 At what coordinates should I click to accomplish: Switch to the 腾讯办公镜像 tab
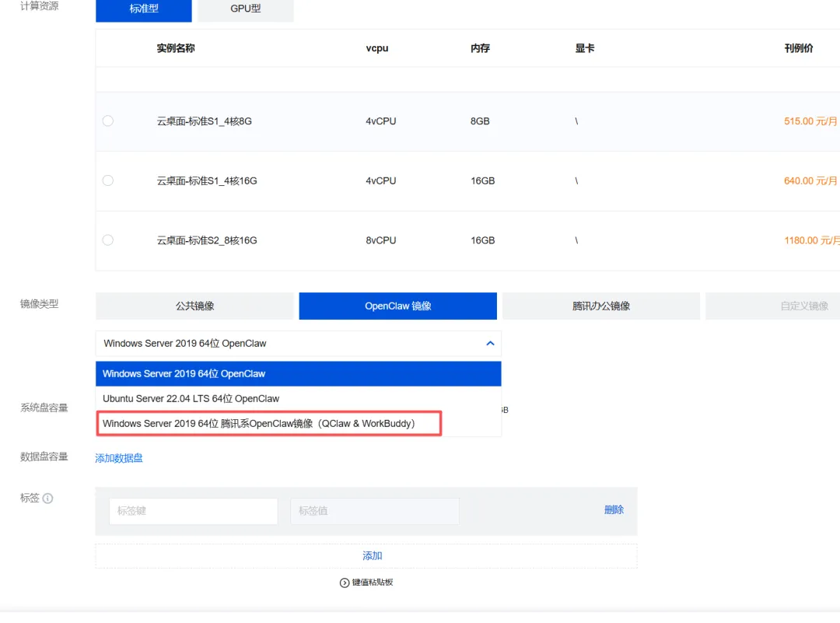click(601, 306)
